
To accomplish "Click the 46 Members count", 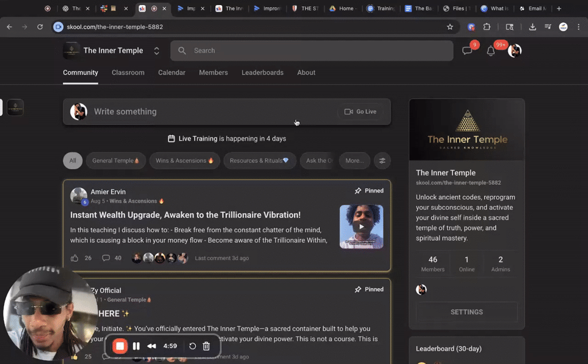I will tap(433, 264).
